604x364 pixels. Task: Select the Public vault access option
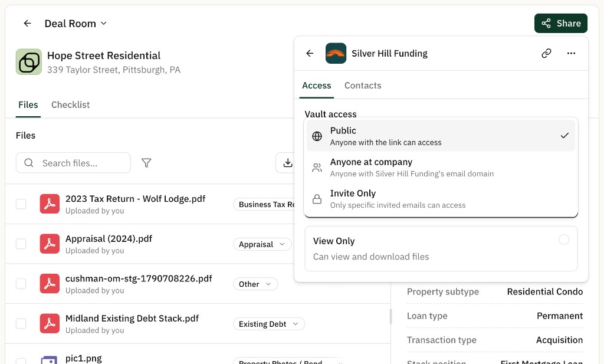(441, 136)
